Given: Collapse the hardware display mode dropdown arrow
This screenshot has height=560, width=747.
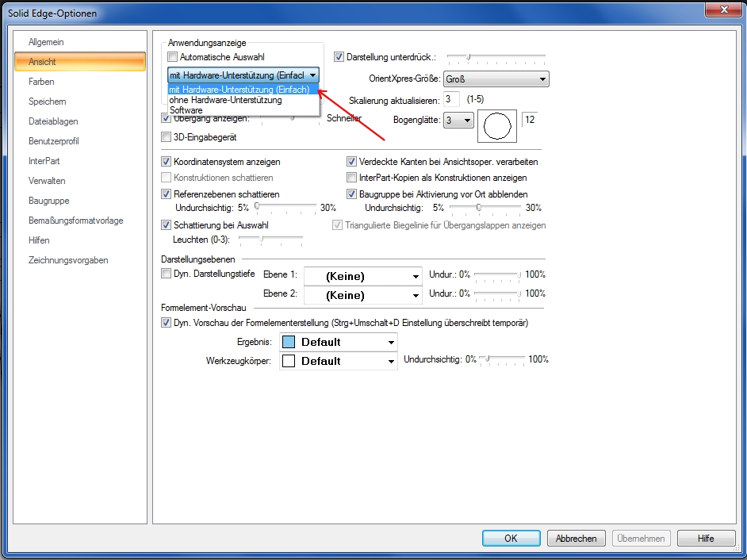Looking at the screenshot, I should pyautogui.click(x=312, y=75).
